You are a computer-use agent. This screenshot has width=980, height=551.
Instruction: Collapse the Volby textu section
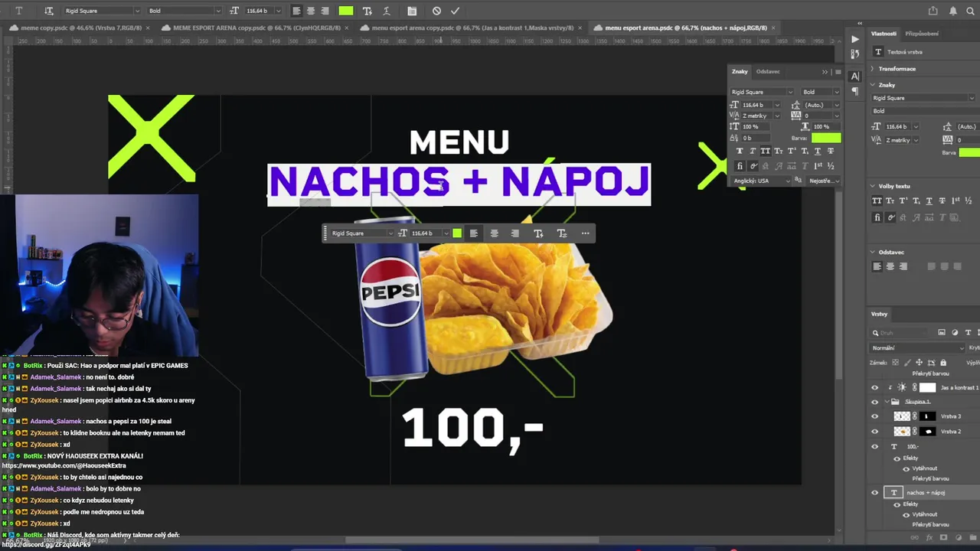873,186
